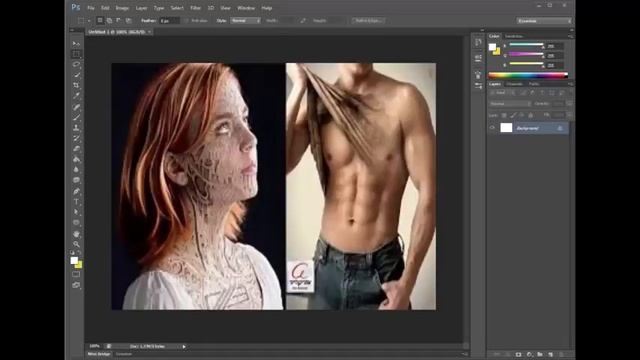Select the Lasso tool
This screenshot has width=640, height=360.
tap(76, 64)
